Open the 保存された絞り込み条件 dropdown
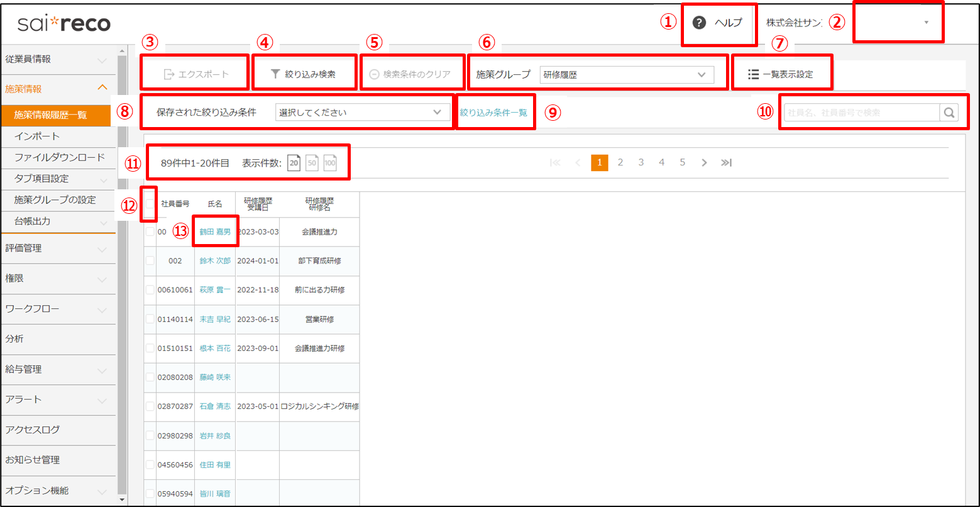The width and height of the screenshot is (980, 507). pyautogui.click(x=362, y=113)
